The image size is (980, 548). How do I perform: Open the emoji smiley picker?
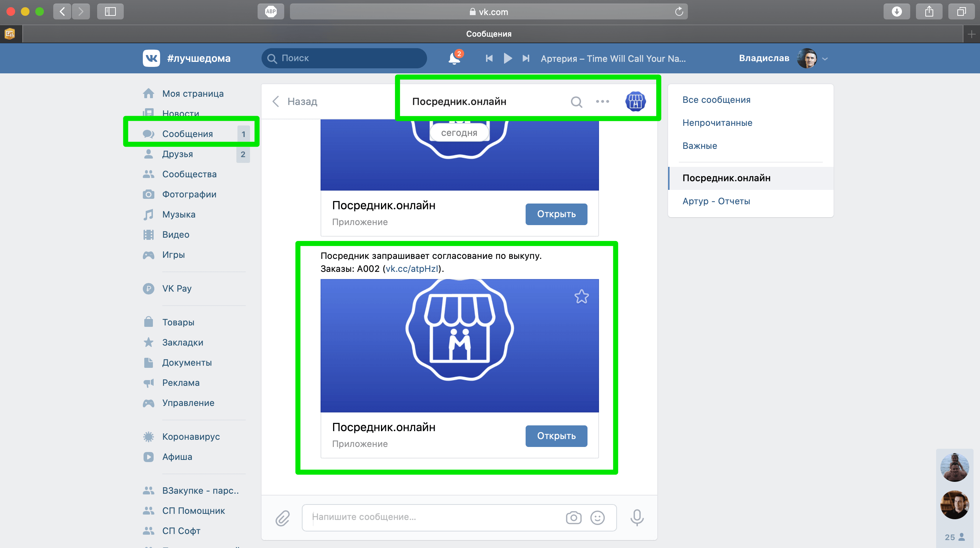(x=597, y=517)
